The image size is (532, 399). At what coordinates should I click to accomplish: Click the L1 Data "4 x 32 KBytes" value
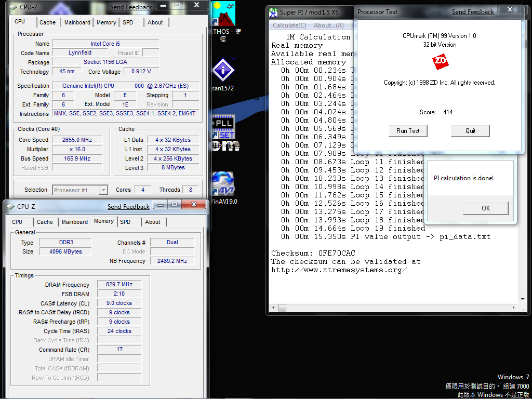[x=173, y=140]
